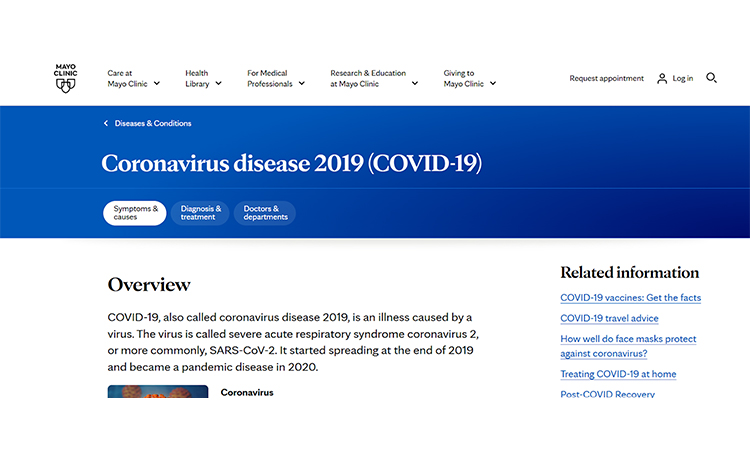Click the user profile icon beside Log in
The image size is (750, 450).
pos(662,78)
